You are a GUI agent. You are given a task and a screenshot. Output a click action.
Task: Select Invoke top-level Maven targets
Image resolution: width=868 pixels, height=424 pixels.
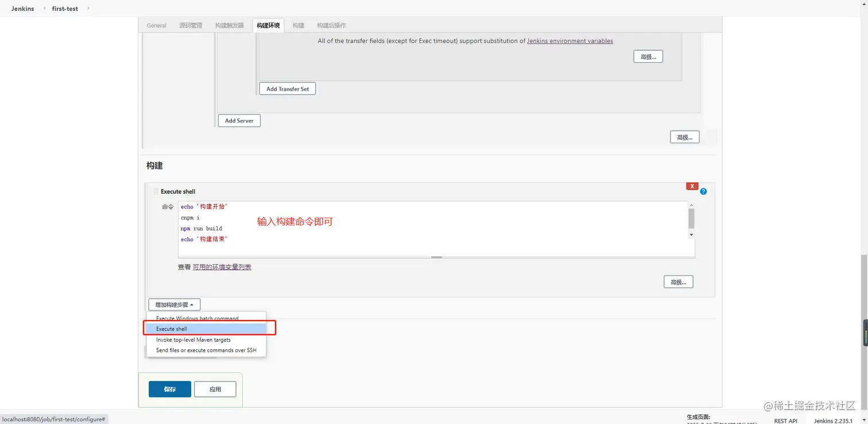coord(194,340)
